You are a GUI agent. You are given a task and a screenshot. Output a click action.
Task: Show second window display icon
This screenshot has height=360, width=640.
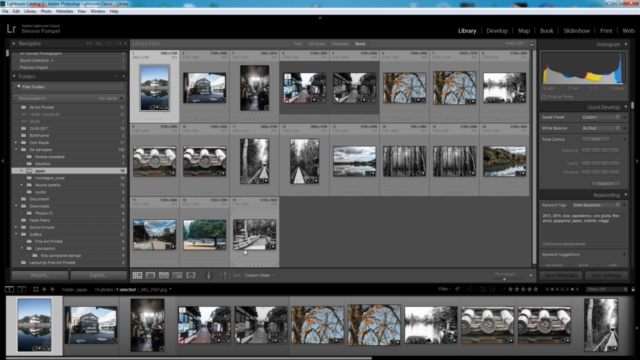22,289
